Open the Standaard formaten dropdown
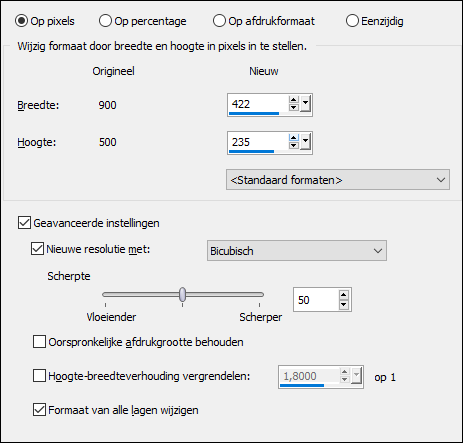 click(338, 180)
